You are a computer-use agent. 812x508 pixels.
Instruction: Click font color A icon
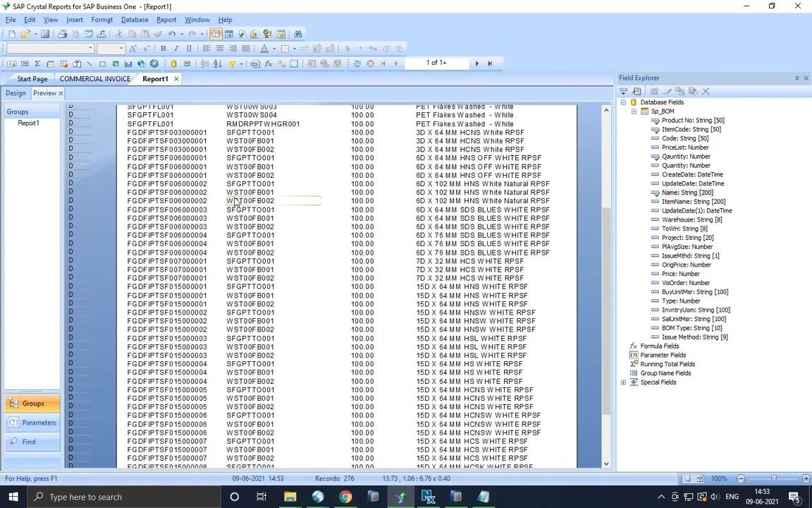click(264, 49)
